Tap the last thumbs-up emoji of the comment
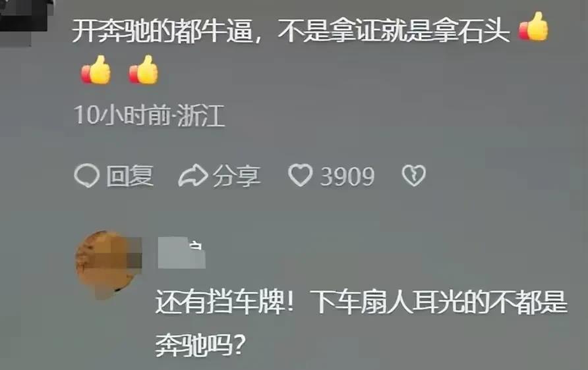 (144, 70)
